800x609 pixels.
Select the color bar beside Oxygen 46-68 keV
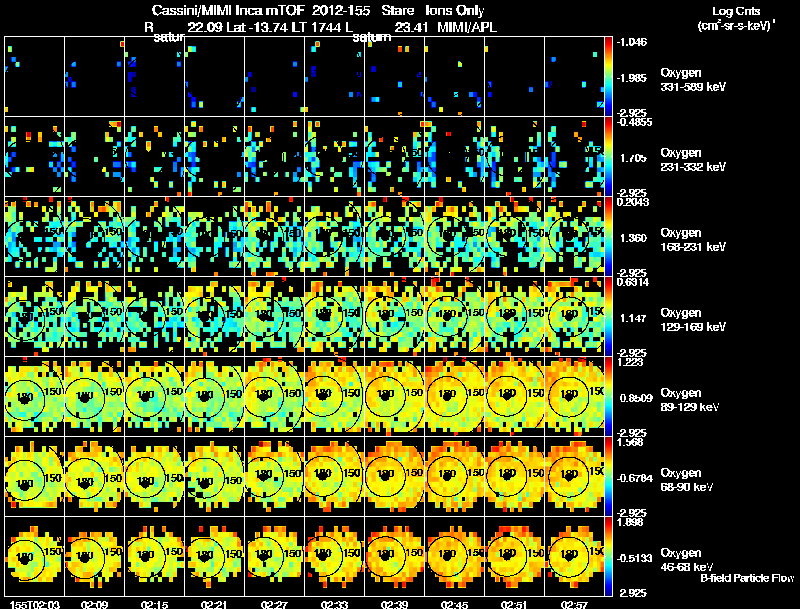click(x=608, y=556)
